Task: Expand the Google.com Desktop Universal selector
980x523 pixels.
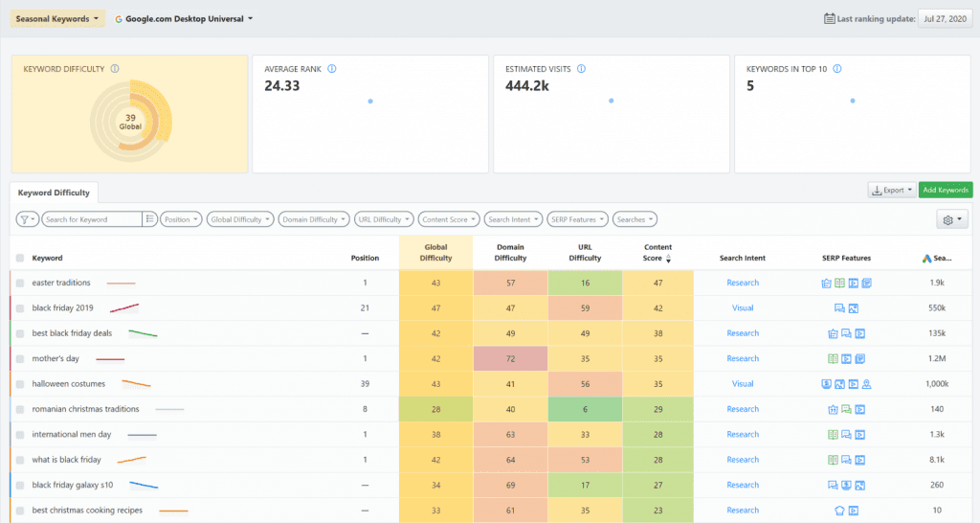Action: tap(184, 18)
